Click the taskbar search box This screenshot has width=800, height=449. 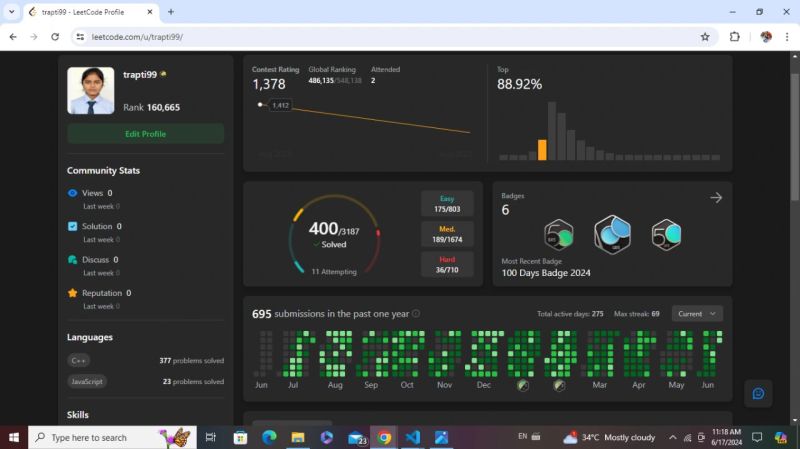(112, 437)
